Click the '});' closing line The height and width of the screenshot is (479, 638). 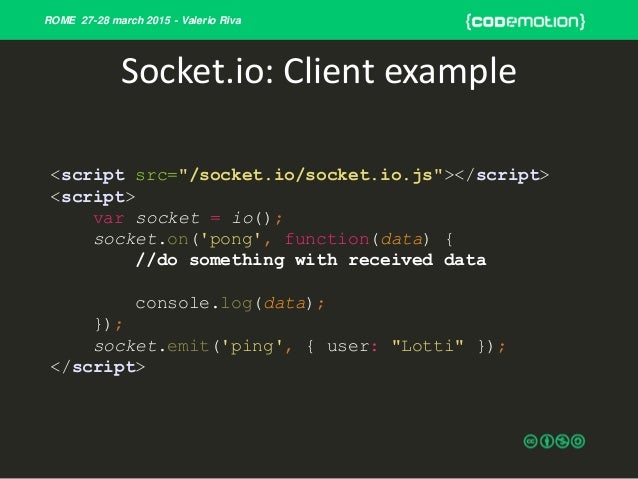click(x=108, y=325)
